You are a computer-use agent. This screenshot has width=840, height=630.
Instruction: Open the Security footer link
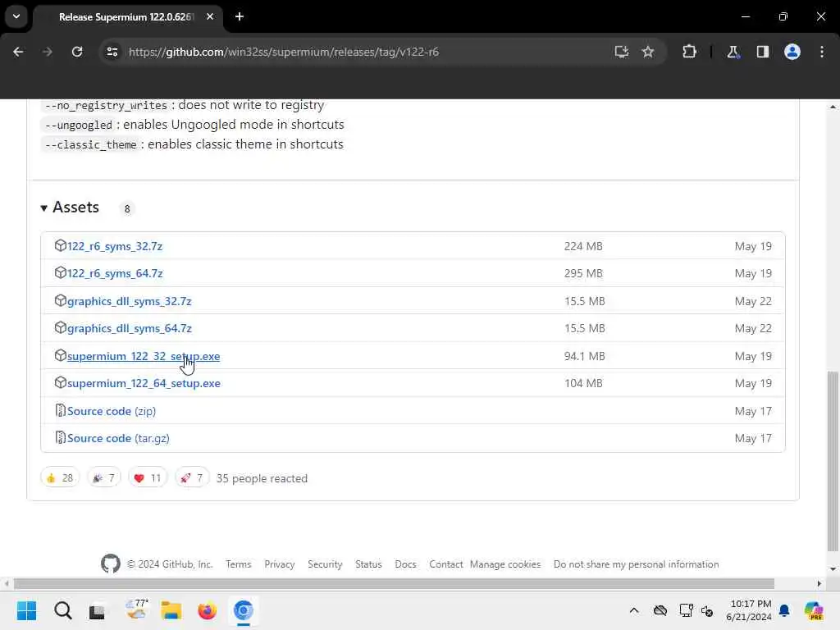(x=325, y=564)
